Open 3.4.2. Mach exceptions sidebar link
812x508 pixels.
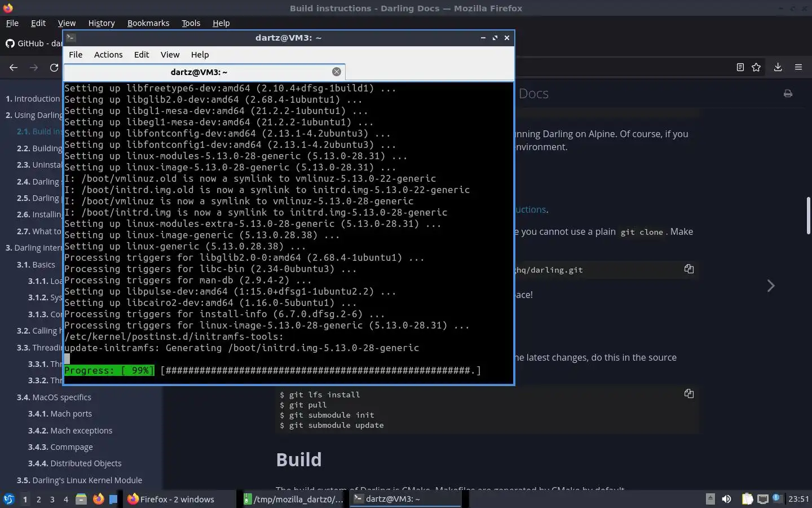point(70,431)
